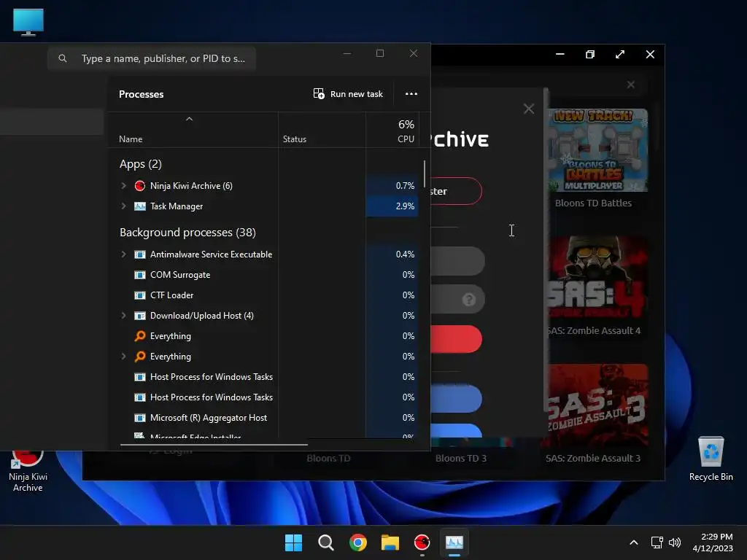Click the Microsoft (R) Aggregator Host icon
Screen dimensions: 747x560
[139, 418]
